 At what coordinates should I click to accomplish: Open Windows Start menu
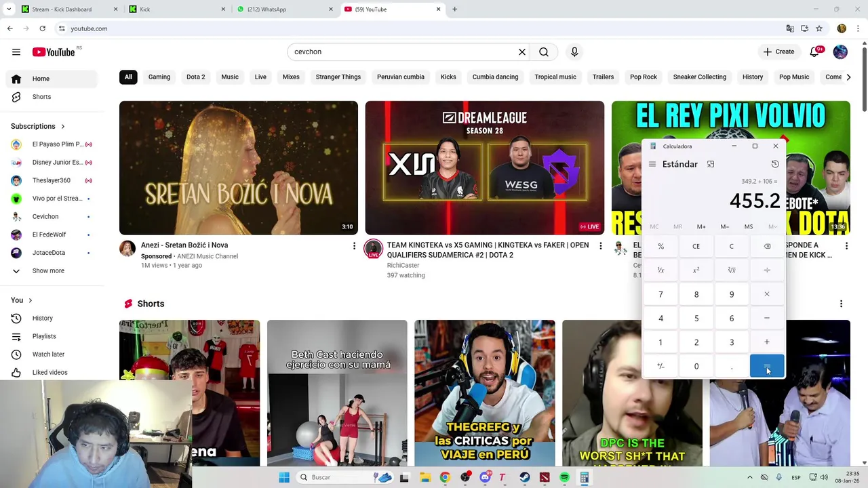[284, 477]
